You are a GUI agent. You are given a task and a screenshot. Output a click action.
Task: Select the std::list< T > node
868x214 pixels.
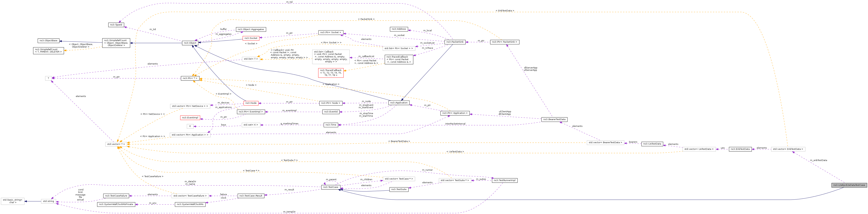(x=251, y=59)
